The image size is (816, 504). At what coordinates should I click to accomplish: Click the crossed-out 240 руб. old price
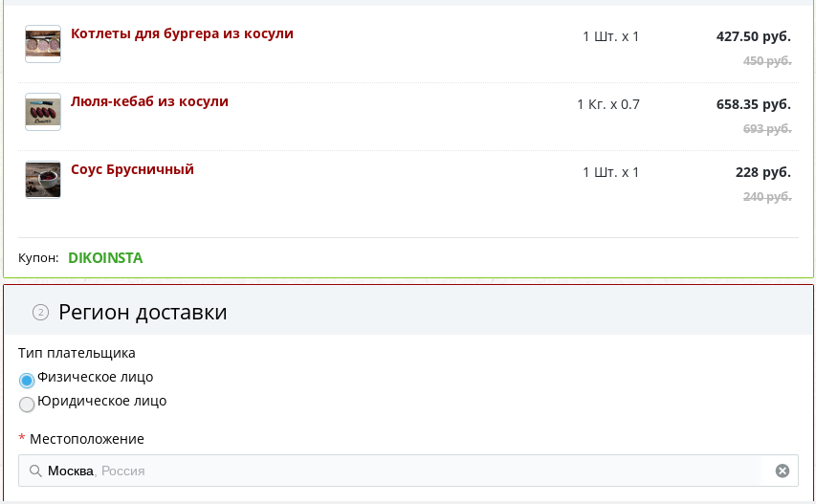[767, 196]
